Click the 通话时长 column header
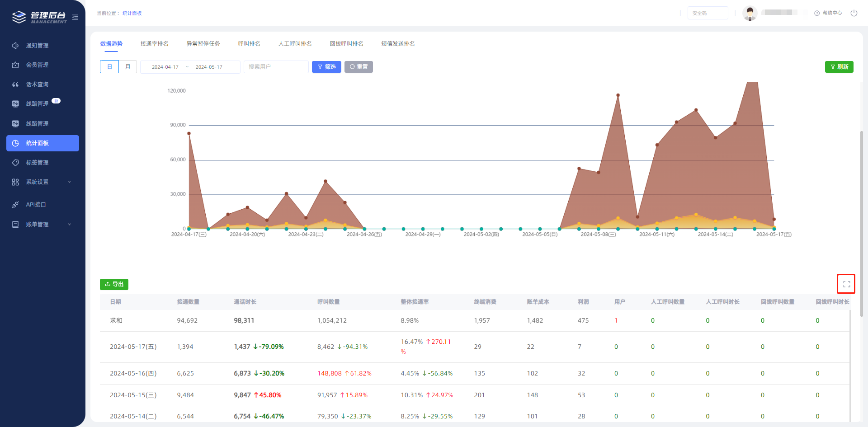The height and width of the screenshot is (427, 868). click(245, 302)
